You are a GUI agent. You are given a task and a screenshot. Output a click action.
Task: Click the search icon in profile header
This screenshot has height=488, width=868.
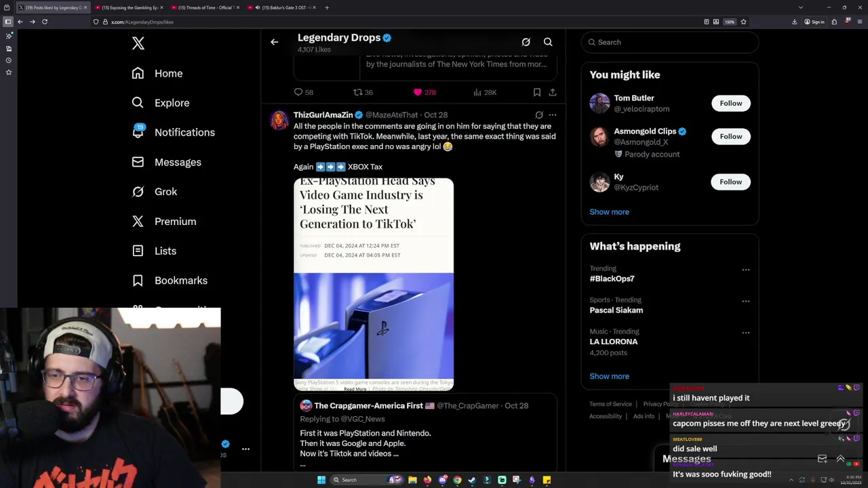pyautogui.click(x=548, y=42)
